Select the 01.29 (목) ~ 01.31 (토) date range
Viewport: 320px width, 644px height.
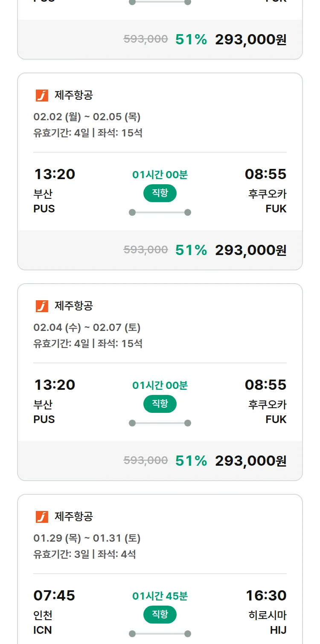pyautogui.click(x=87, y=538)
